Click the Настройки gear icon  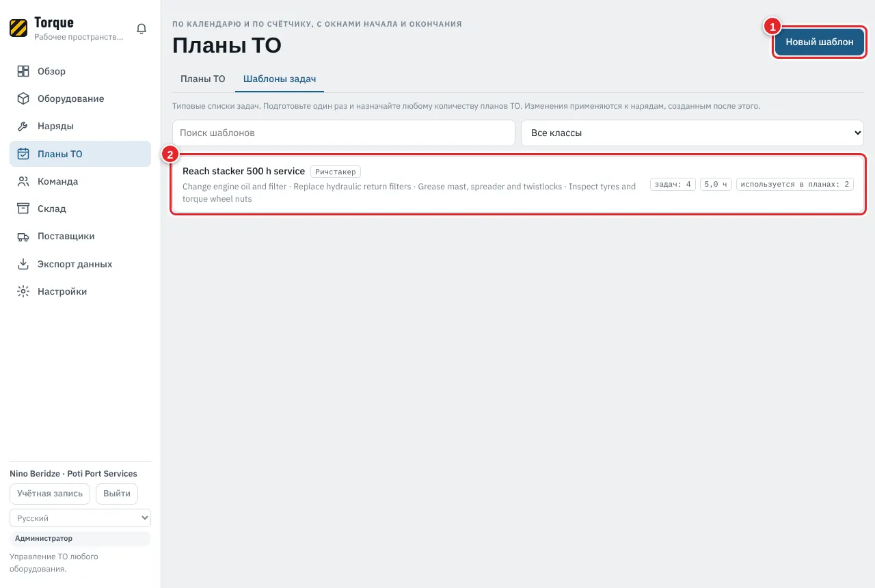(23, 291)
